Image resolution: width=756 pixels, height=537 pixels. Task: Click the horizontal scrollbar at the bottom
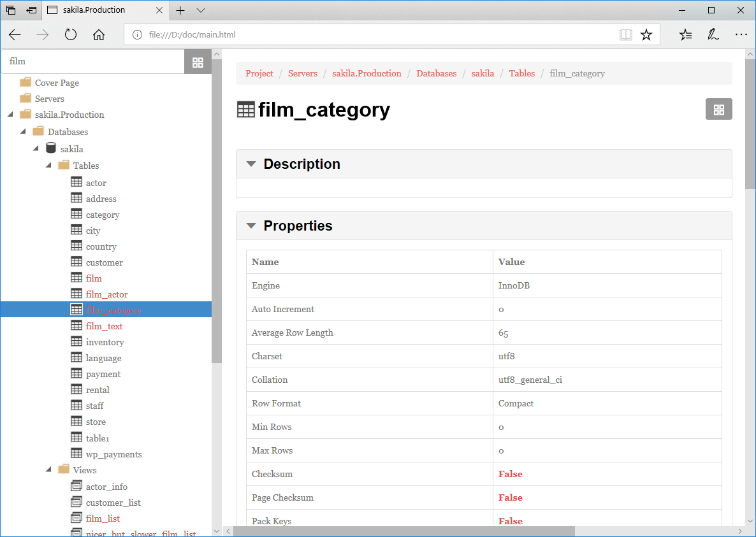(x=404, y=531)
